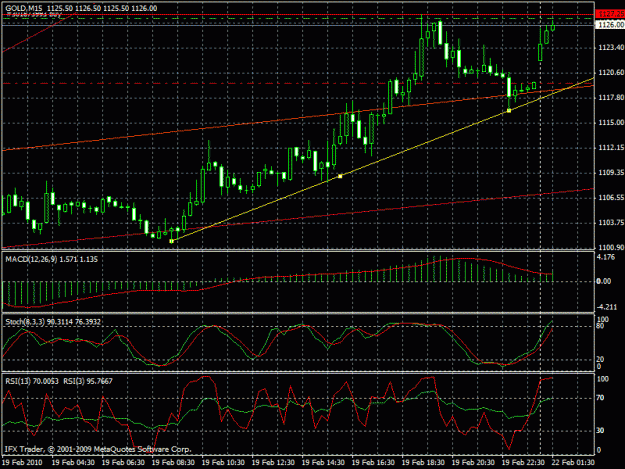Click the 19 Feb 08:30 time label
This screenshot has width=625, height=469.
click(173, 462)
